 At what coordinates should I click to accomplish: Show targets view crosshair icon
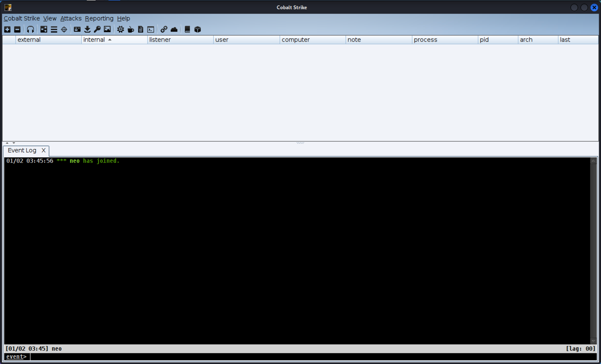click(64, 29)
